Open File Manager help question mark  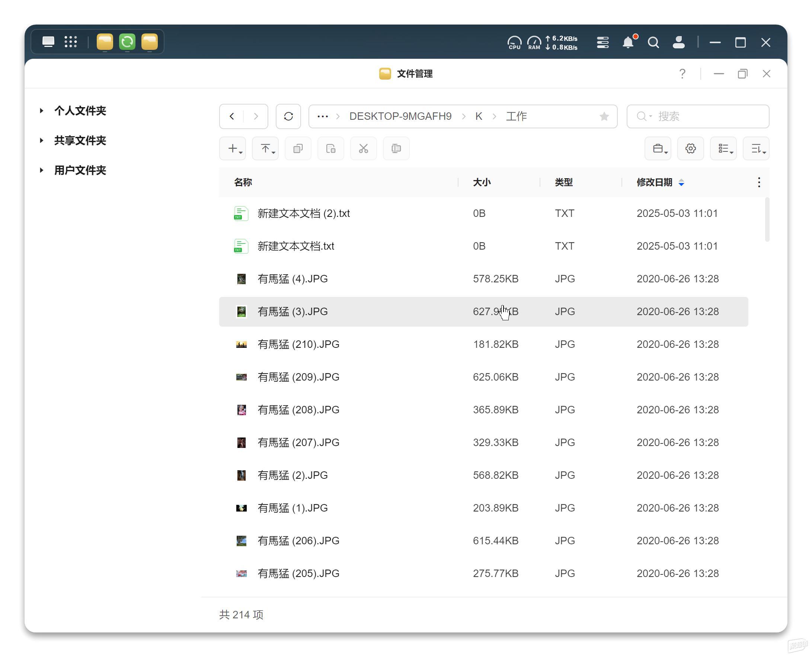pyautogui.click(x=682, y=73)
